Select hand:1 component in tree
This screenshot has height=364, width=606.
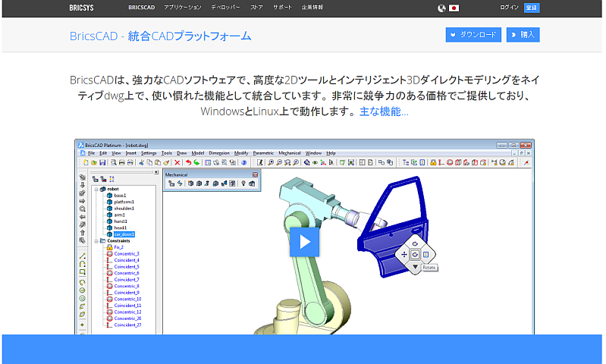coord(121,221)
